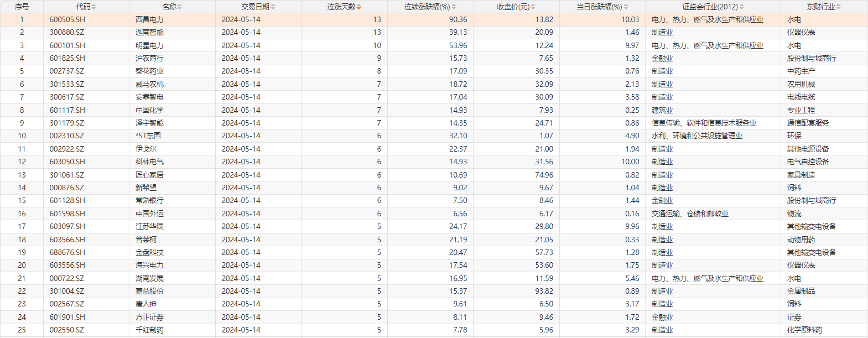Click the sort icon beside 东财行业
This screenshot has height=338, width=868.
click(839, 7)
